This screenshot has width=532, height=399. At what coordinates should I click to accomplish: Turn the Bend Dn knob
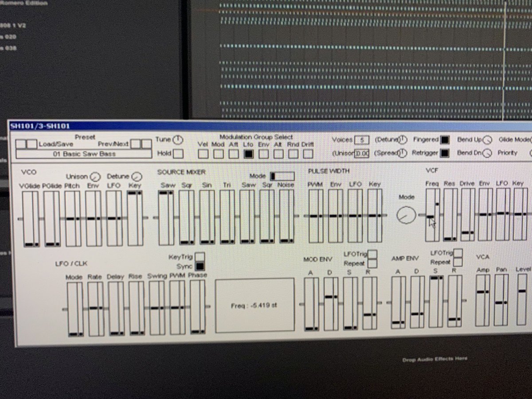[487, 154]
